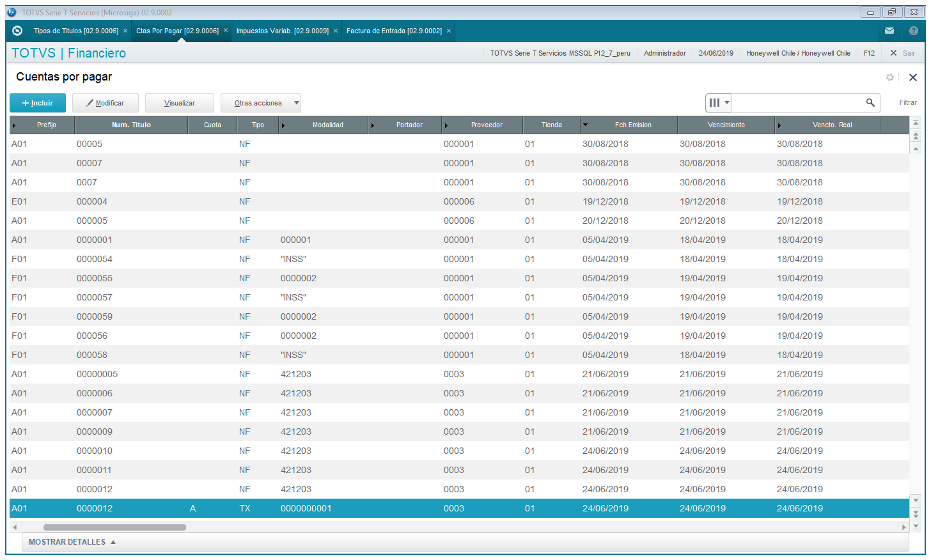This screenshot has height=560, width=931.
Task: Select row with title 000058
Action: (459, 355)
